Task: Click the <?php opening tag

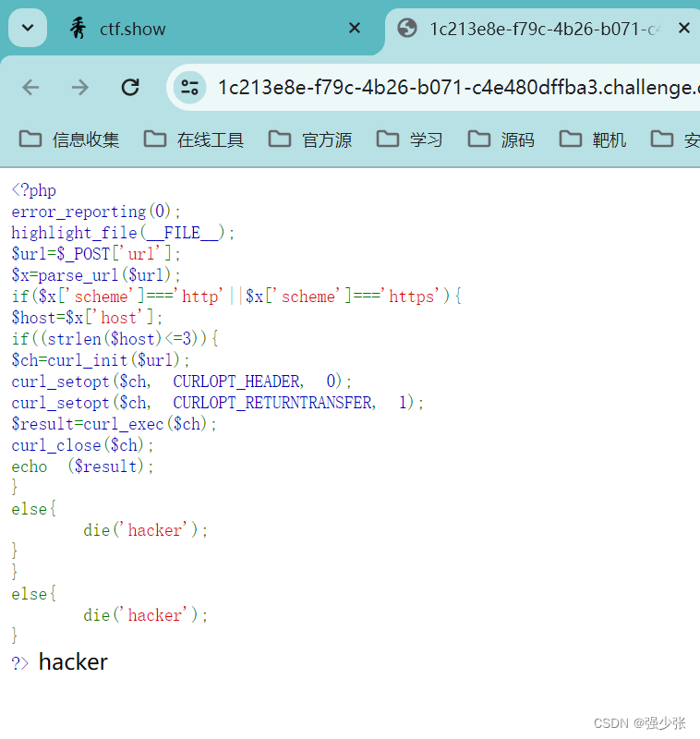Action: (x=34, y=190)
